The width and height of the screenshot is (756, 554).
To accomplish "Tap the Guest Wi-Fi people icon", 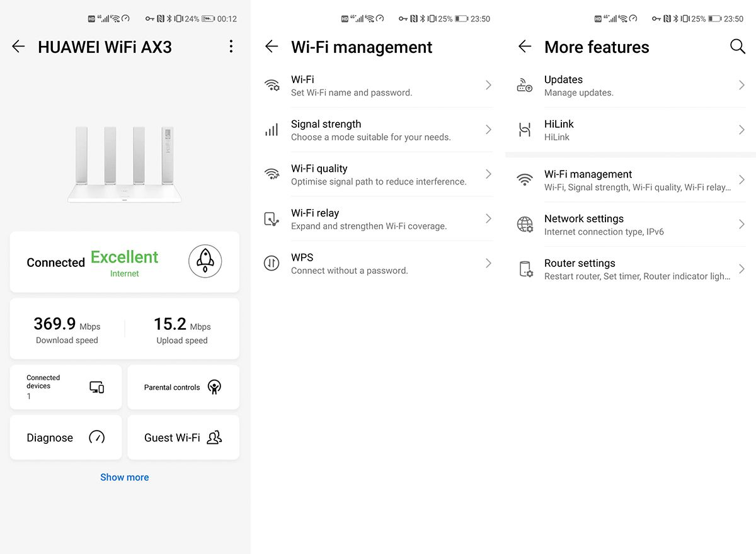I will pyautogui.click(x=214, y=437).
